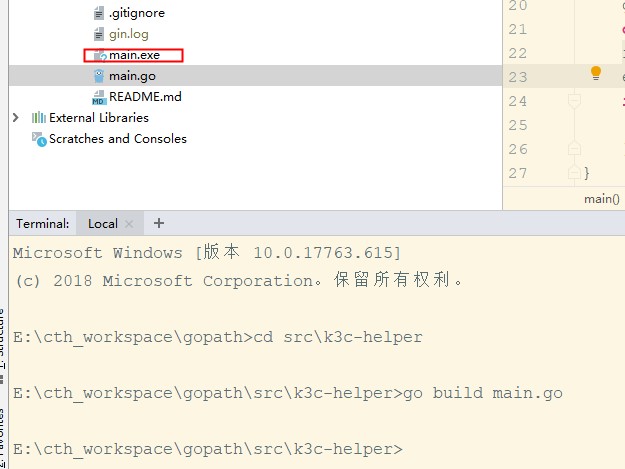Image resolution: width=625 pixels, height=469 pixels.
Task: Click the cd src\k3c-helper command line
Action: 218,337
